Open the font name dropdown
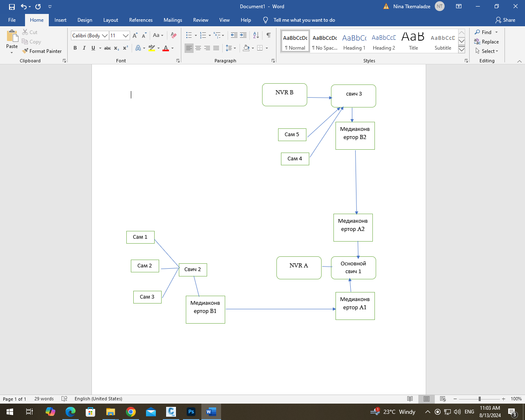 105,36
